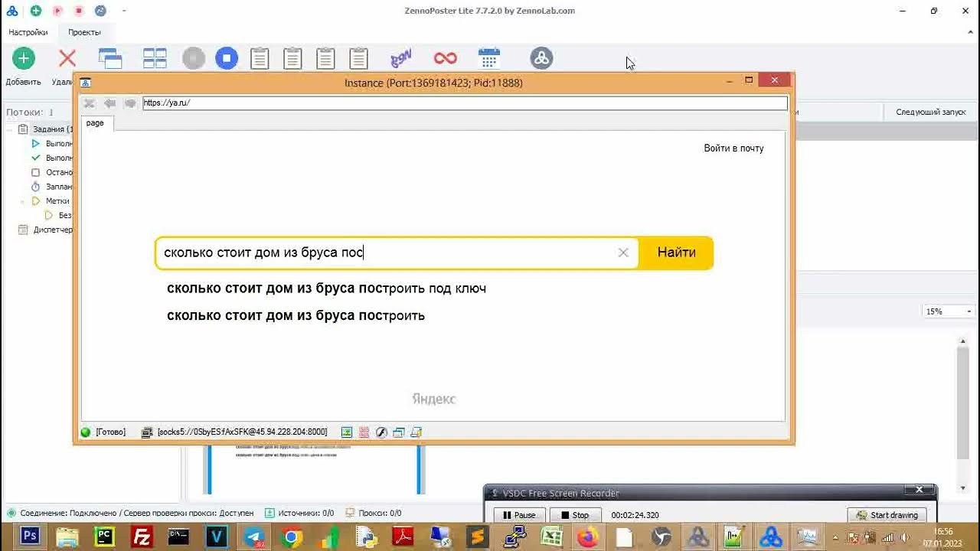Click the Следующий запуск column header
The image size is (980, 551).
point(931,112)
